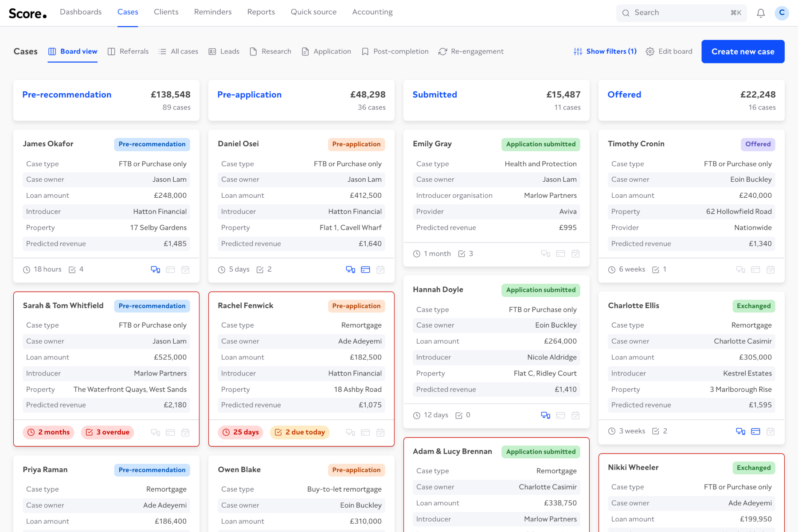Screen dimensions: 798x532
Task: Click calendar icon on Timothy Cronin card
Action: tap(771, 270)
